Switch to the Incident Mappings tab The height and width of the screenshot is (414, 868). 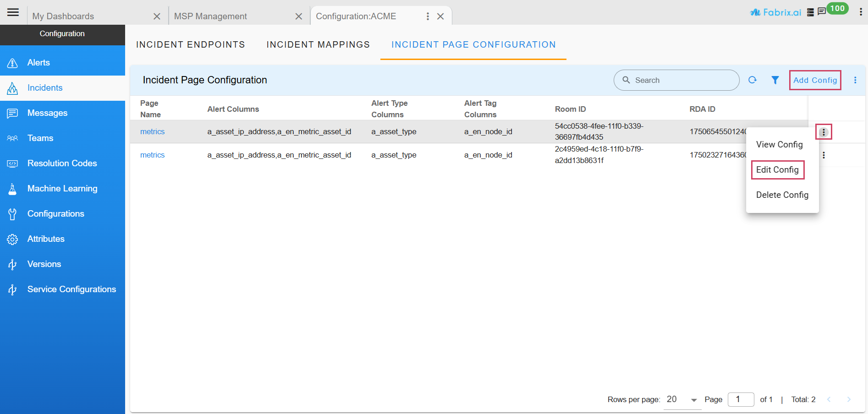(318, 45)
